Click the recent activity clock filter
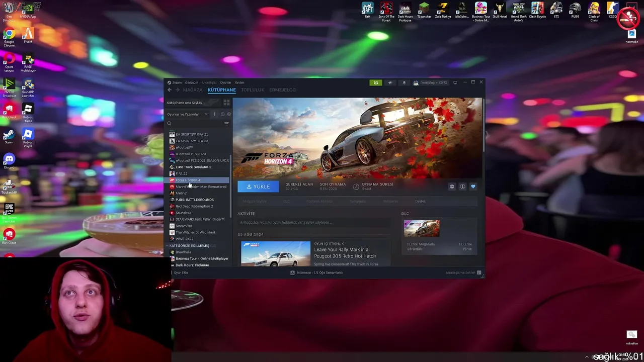This screenshot has width=644, height=362. click(x=222, y=114)
